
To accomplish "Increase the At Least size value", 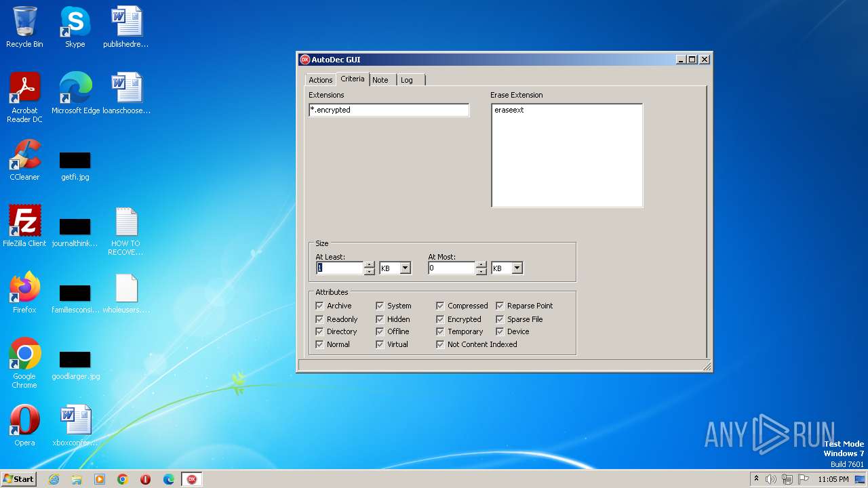I will (x=369, y=265).
